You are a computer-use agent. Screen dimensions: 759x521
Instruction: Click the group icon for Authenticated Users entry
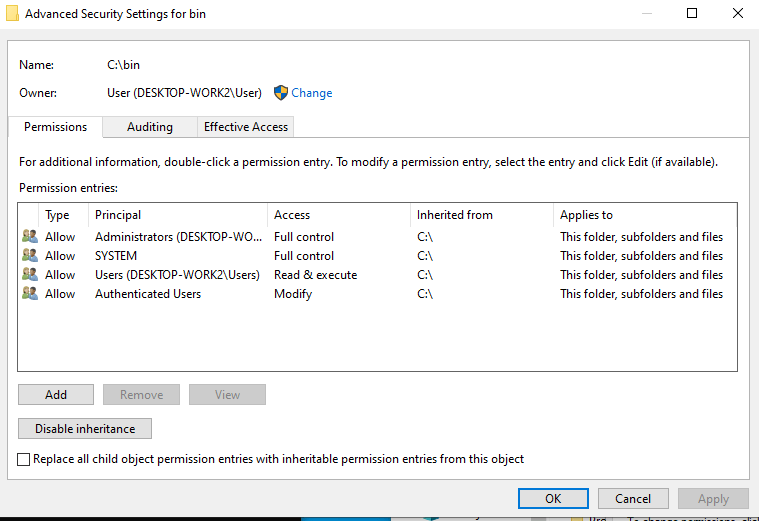click(x=30, y=293)
